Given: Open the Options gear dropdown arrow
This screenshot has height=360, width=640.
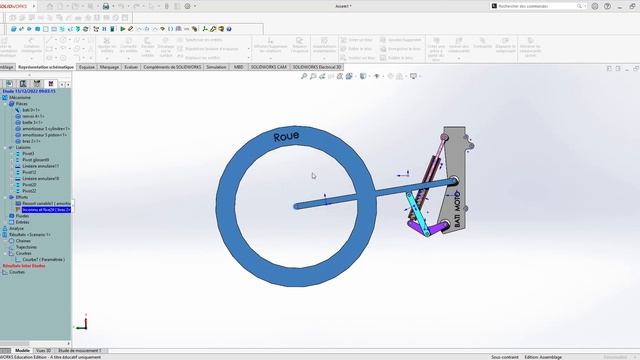Looking at the screenshot, I should 195,6.
